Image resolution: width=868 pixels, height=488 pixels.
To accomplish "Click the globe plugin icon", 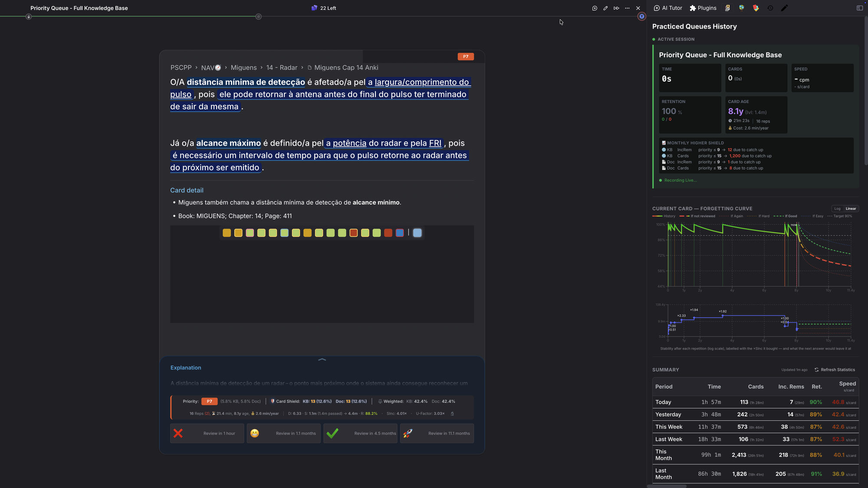I will coord(742,8).
